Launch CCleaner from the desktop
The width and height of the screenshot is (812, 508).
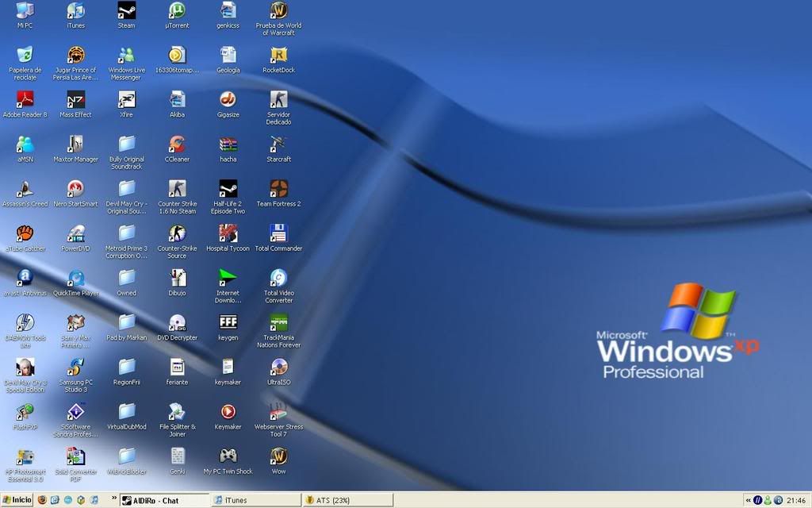pos(177,148)
